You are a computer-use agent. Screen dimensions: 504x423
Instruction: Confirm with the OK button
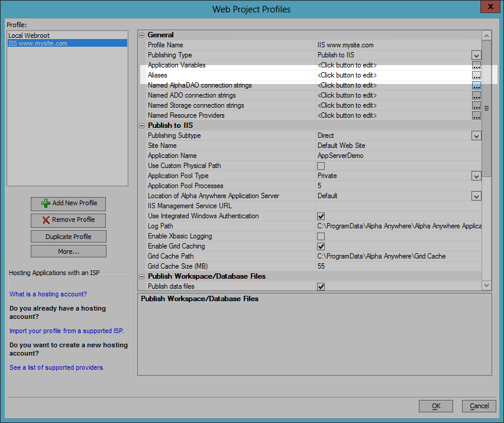[x=436, y=406]
